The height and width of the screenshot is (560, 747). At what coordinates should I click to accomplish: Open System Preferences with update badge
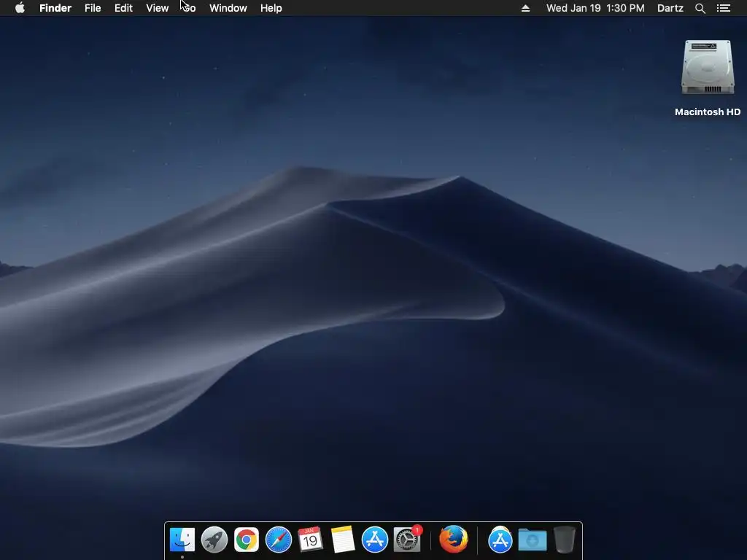click(407, 540)
